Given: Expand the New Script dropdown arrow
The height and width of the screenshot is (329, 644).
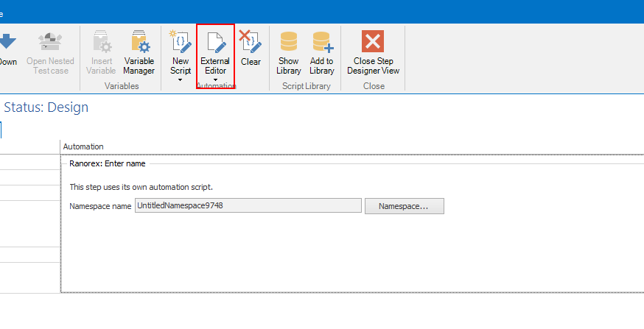Looking at the screenshot, I should [180, 79].
